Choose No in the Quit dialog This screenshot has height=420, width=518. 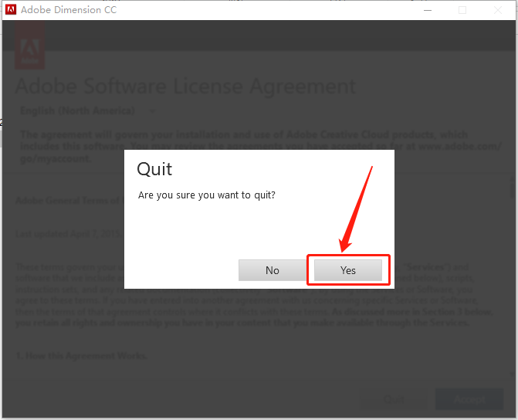tap(273, 270)
